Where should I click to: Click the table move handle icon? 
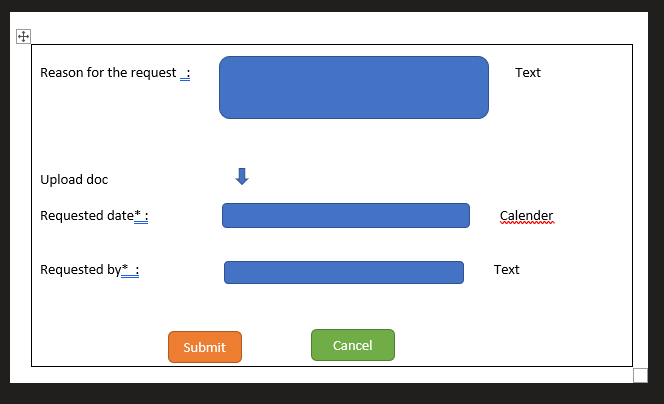(x=24, y=36)
